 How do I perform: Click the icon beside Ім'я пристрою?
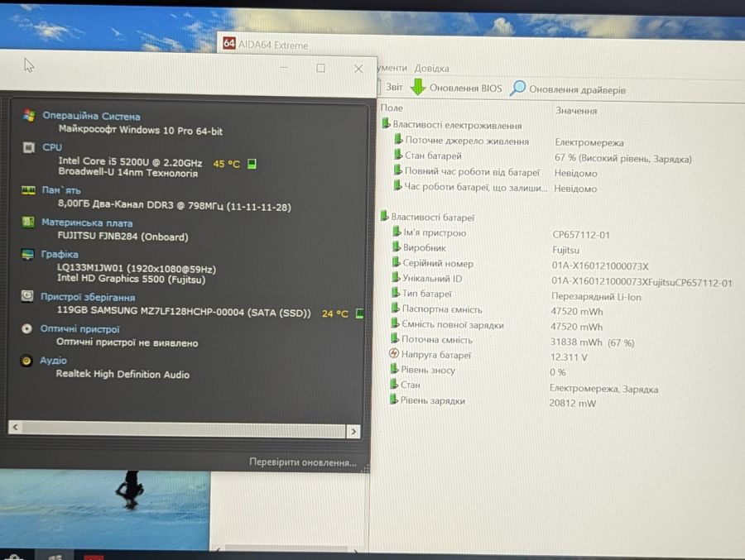pyautogui.click(x=397, y=232)
